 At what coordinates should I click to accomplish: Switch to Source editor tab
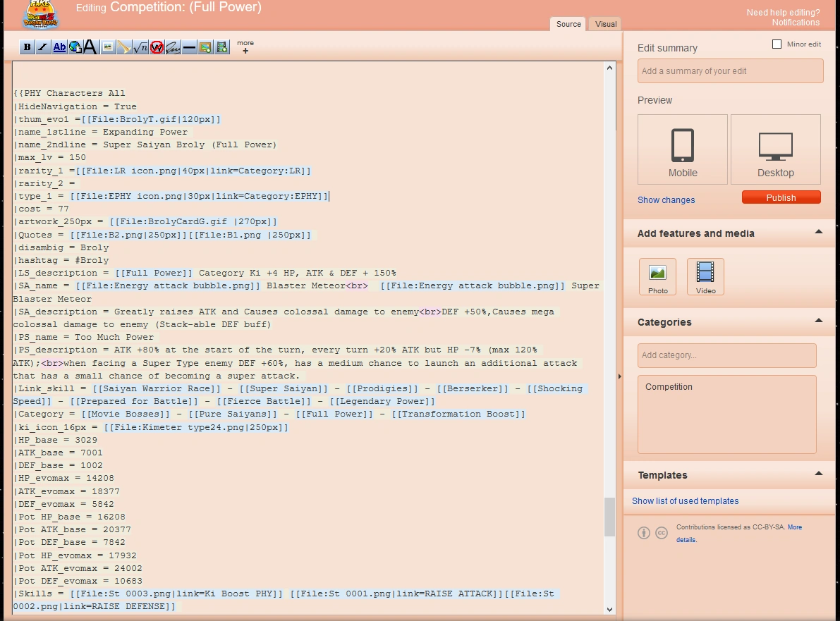point(568,24)
